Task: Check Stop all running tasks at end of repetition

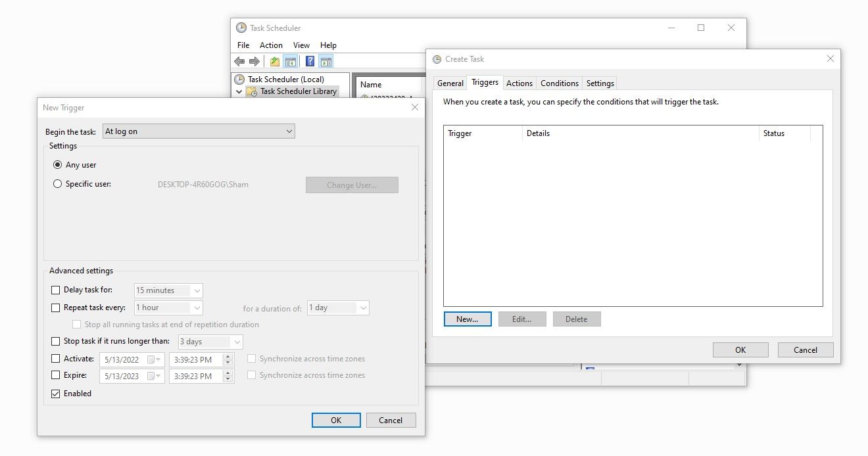Action: (77, 325)
